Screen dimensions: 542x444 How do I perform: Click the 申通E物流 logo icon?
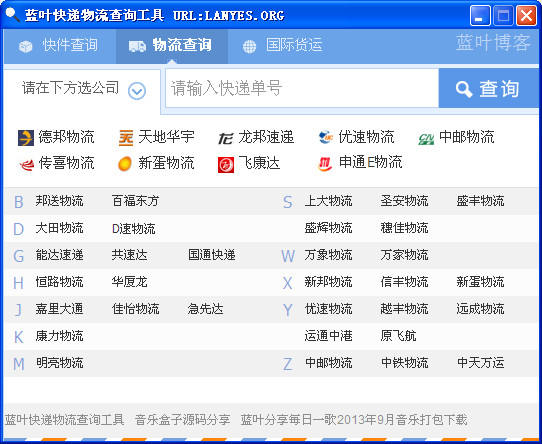pos(325,164)
